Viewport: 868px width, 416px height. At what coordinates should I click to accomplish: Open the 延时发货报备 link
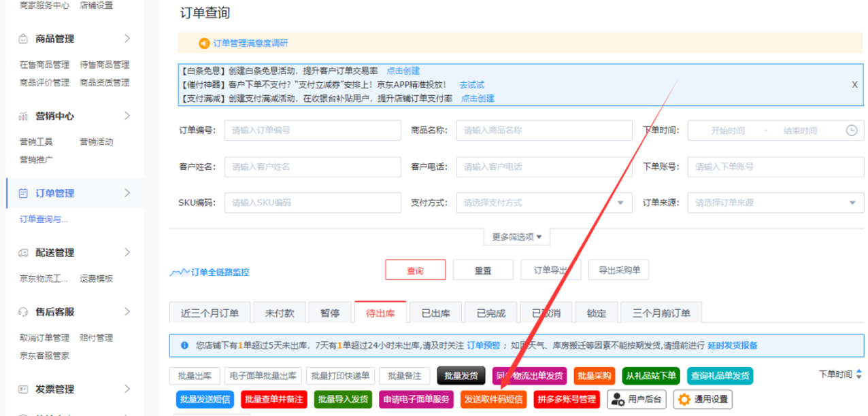point(733,345)
